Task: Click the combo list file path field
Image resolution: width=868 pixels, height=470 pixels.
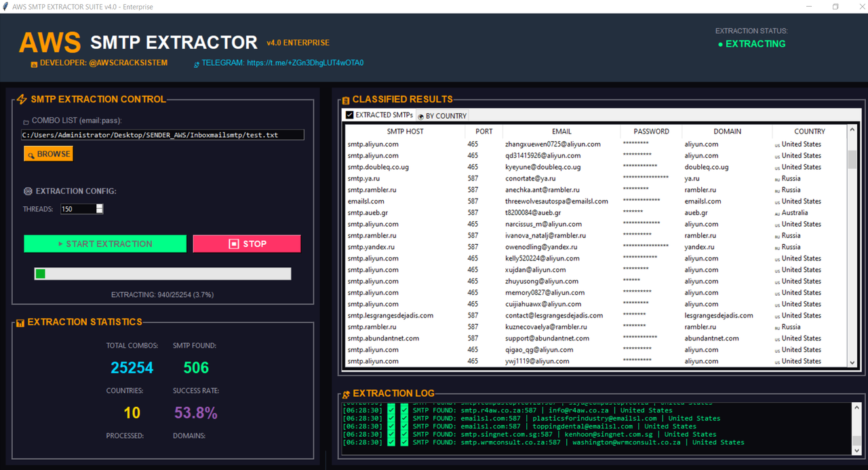Action: click(x=163, y=135)
